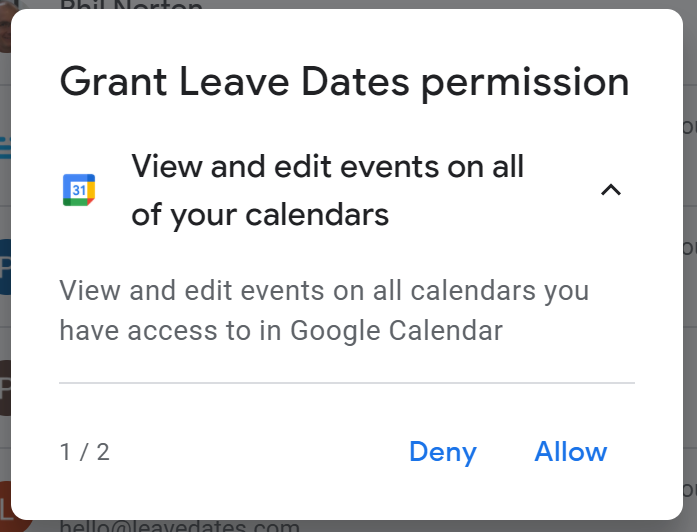Viewport: 697px width, 532px height.
Task: Click the hello@leavedates.com email behind the dialog
Action: [180, 526]
